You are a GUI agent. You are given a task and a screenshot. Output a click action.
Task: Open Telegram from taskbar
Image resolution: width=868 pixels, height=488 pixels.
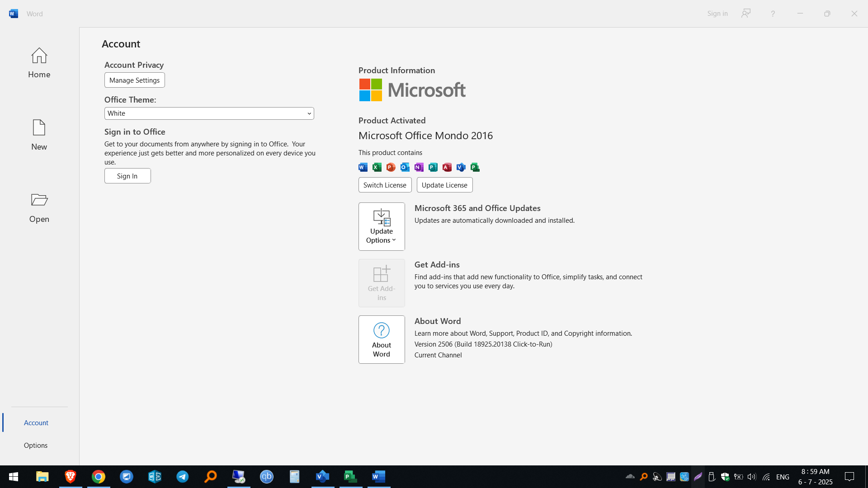click(183, 477)
